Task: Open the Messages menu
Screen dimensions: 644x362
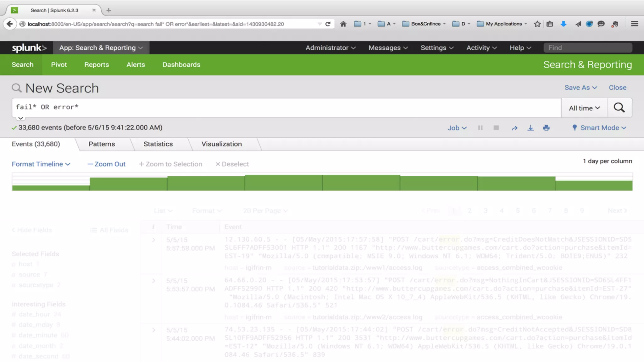Action: pos(388,48)
